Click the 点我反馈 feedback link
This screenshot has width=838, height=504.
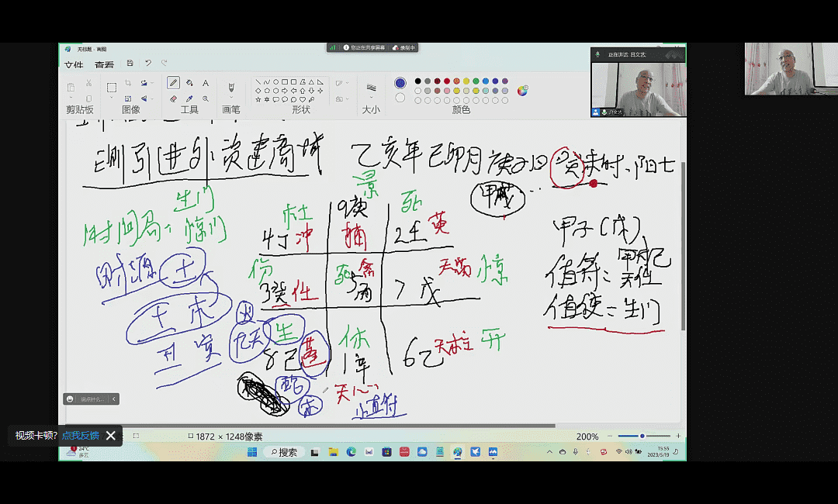[81, 436]
